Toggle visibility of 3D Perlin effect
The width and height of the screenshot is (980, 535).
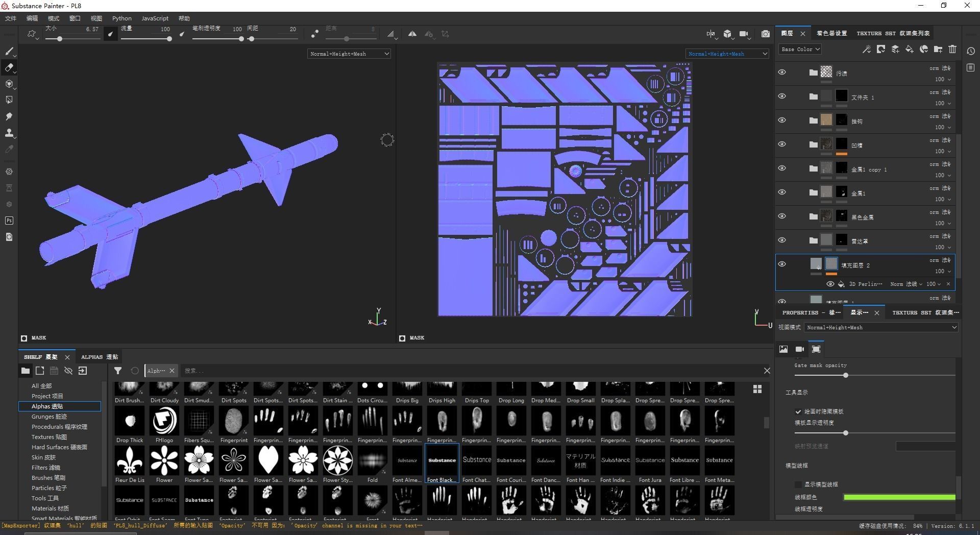[830, 284]
